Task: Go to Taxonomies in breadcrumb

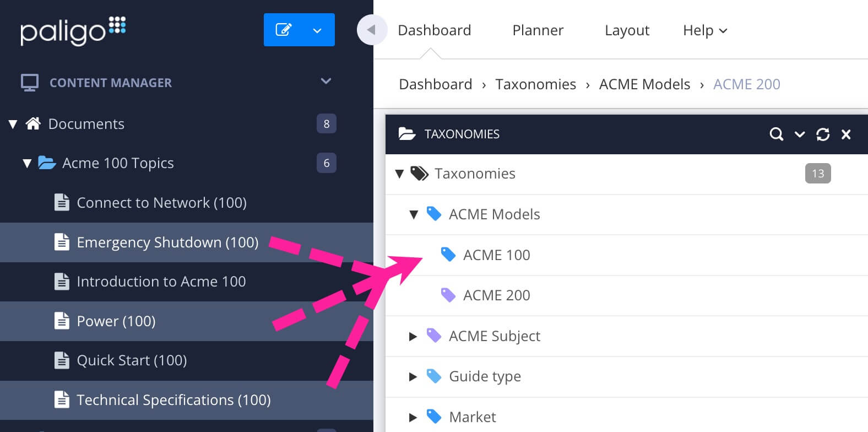Action: pyautogui.click(x=535, y=84)
